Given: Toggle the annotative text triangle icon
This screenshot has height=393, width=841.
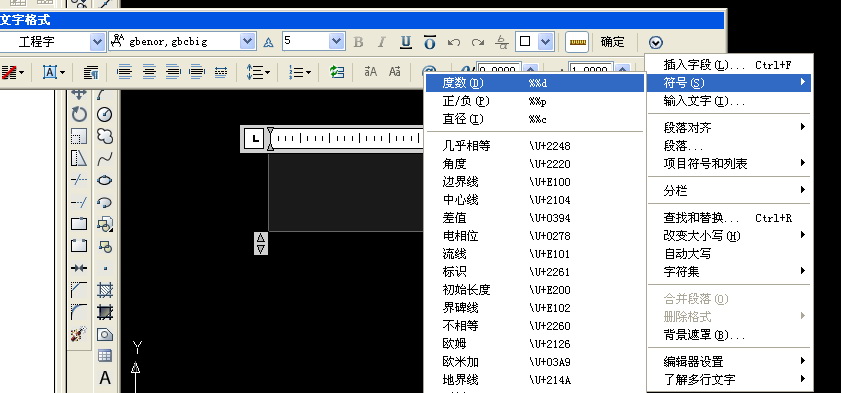Looking at the screenshot, I should (269, 42).
